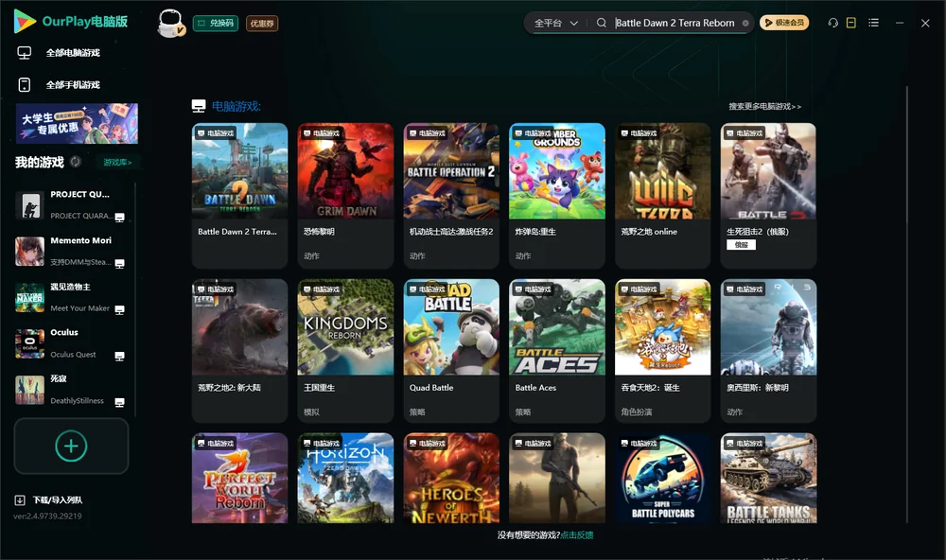Select PROJECT QUARANTINE in my games
Viewport: 946px width, 560px height.
pos(71,205)
